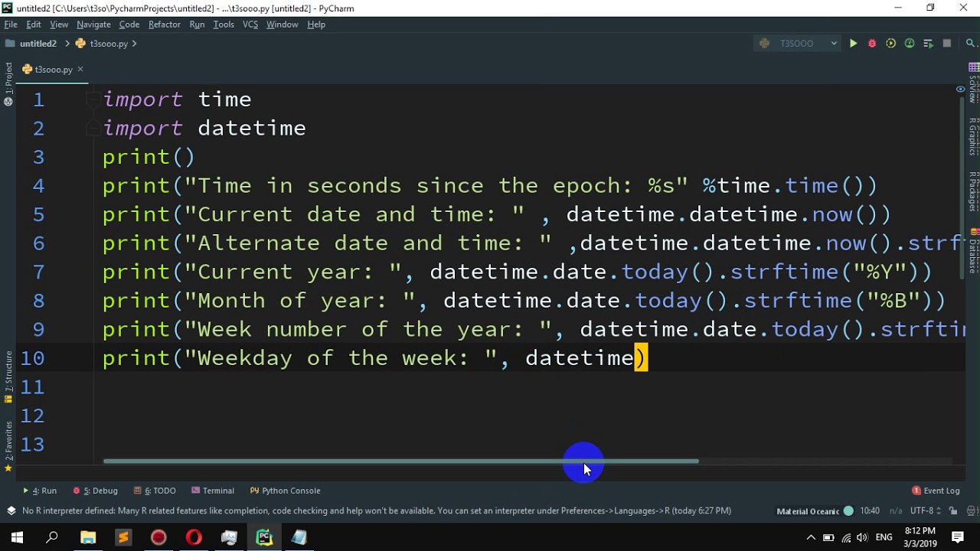Viewport: 980px width, 551px height.
Task: Open the 6: TODO tool window
Action: (x=155, y=491)
